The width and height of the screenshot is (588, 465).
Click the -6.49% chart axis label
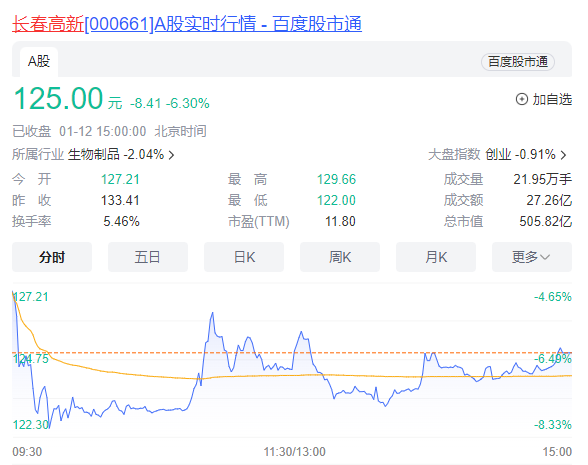tap(553, 359)
